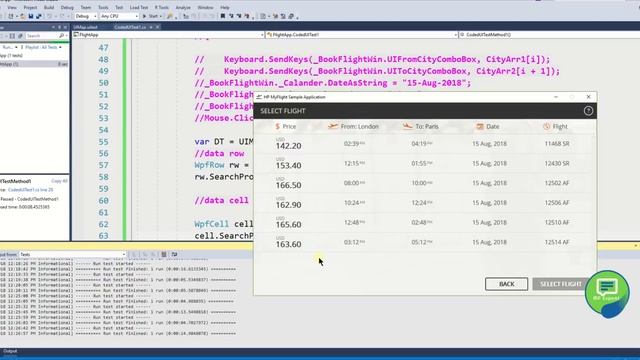Open the Tools menu

point(103,7)
